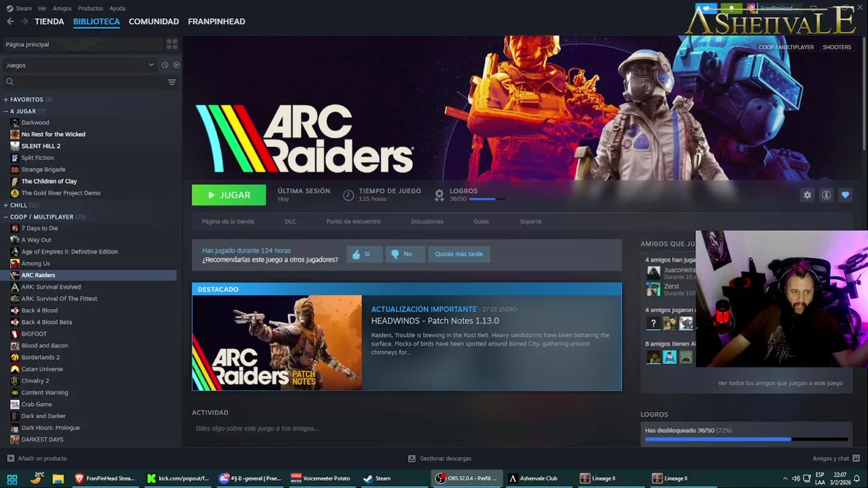Click the library search magnifier icon

[9, 82]
